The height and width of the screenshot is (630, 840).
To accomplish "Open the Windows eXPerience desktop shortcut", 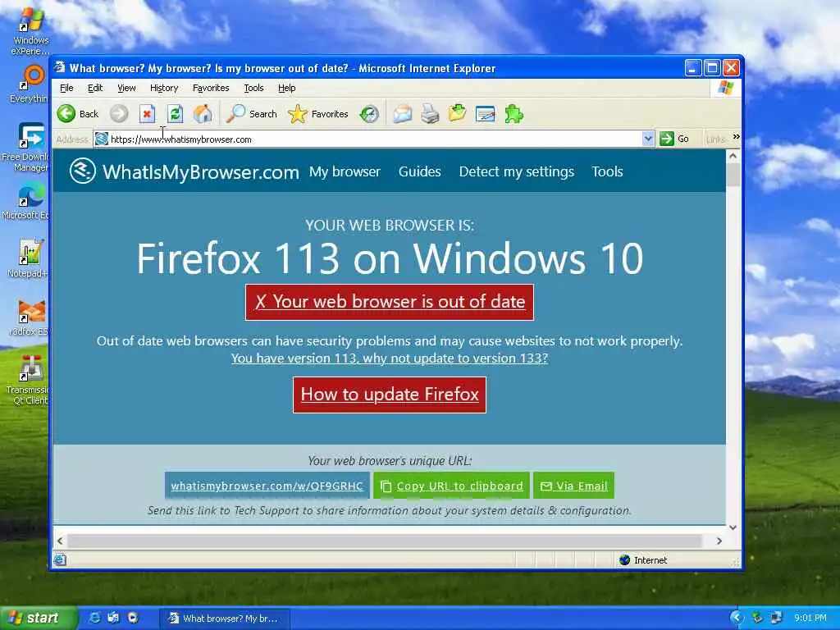I will click(x=31, y=32).
